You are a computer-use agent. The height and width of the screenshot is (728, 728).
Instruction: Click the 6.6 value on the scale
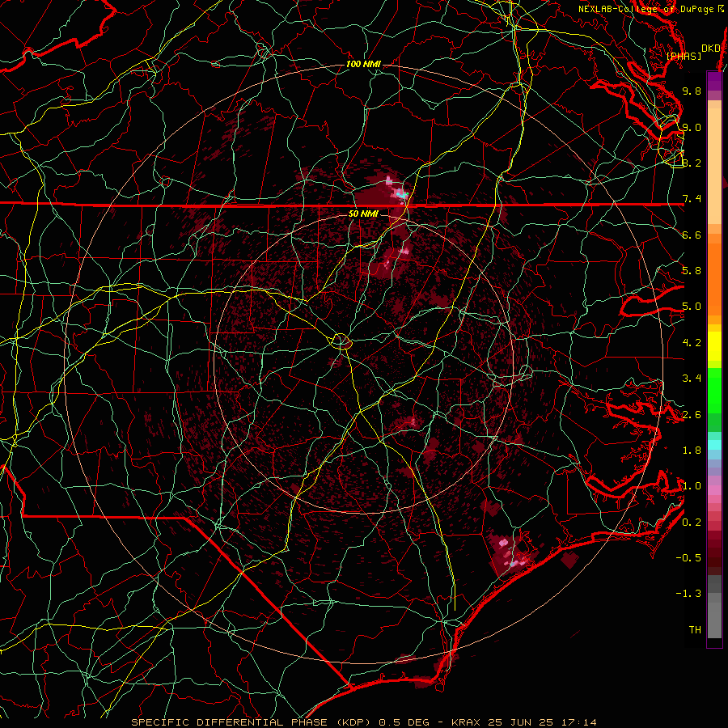(692, 235)
